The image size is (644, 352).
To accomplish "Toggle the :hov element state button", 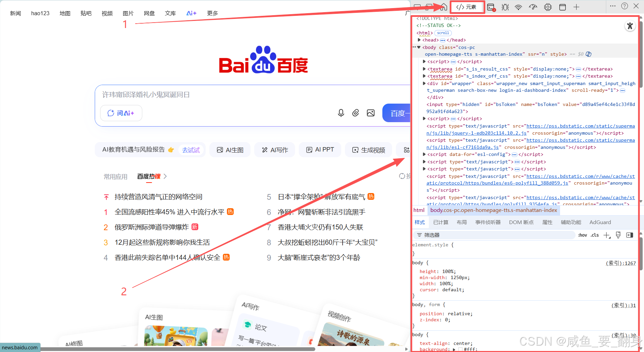I will (583, 235).
